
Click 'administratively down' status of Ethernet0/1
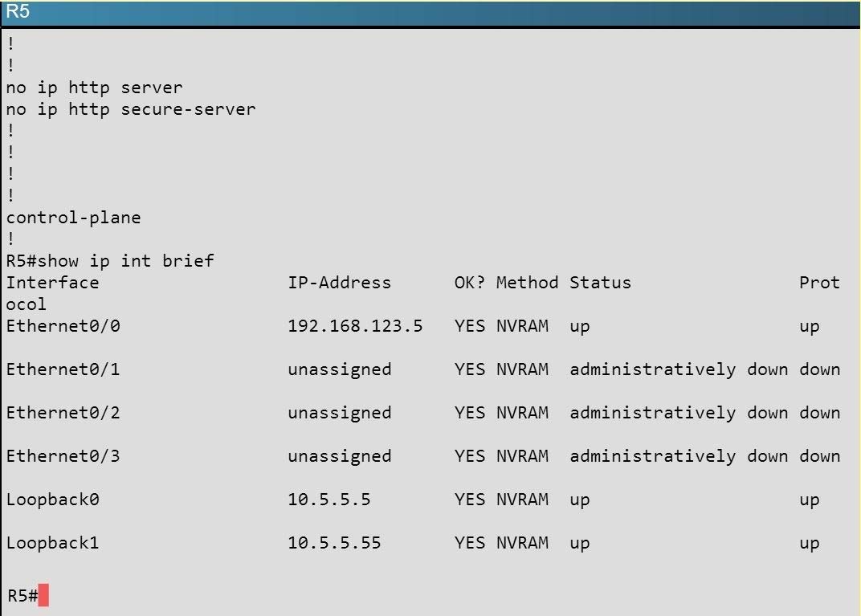click(x=679, y=369)
